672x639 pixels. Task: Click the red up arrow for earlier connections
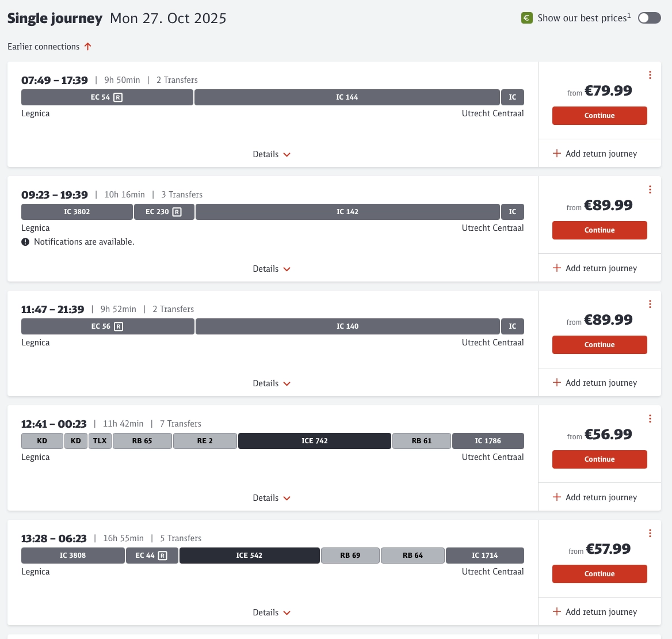pos(88,47)
